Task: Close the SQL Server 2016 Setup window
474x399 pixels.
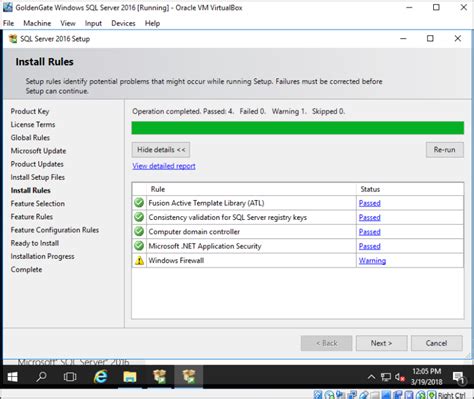Action: point(458,39)
